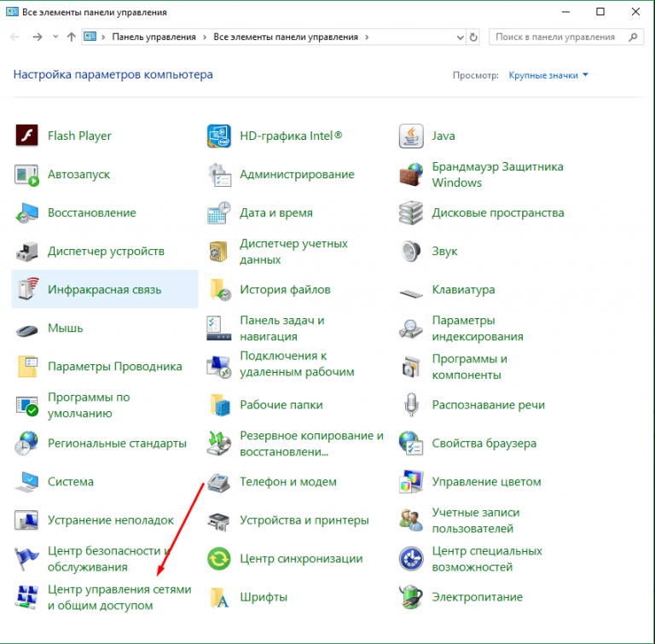Image resolution: width=655 pixels, height=644 pixels.
Task: Open the Мышь mouse icon
Action: [27, 328]
